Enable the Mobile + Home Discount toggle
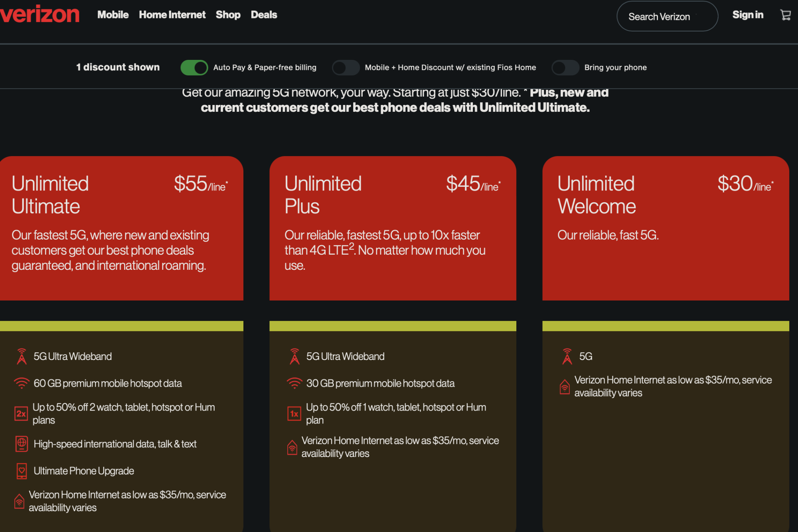This screenshot has height=532, width=798. [346, 67]
